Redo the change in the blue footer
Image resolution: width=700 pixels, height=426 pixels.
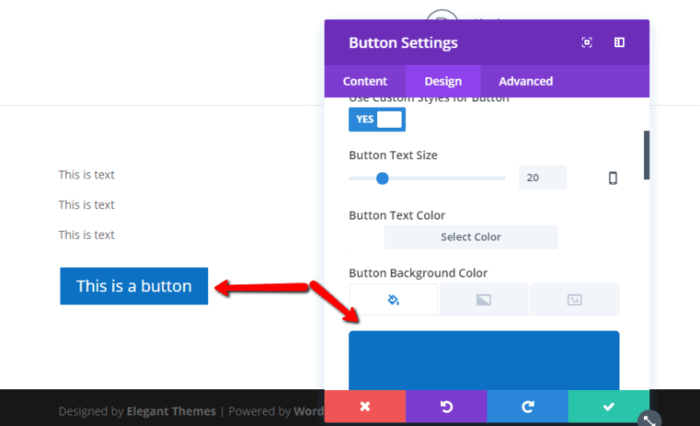pos(528,406)
